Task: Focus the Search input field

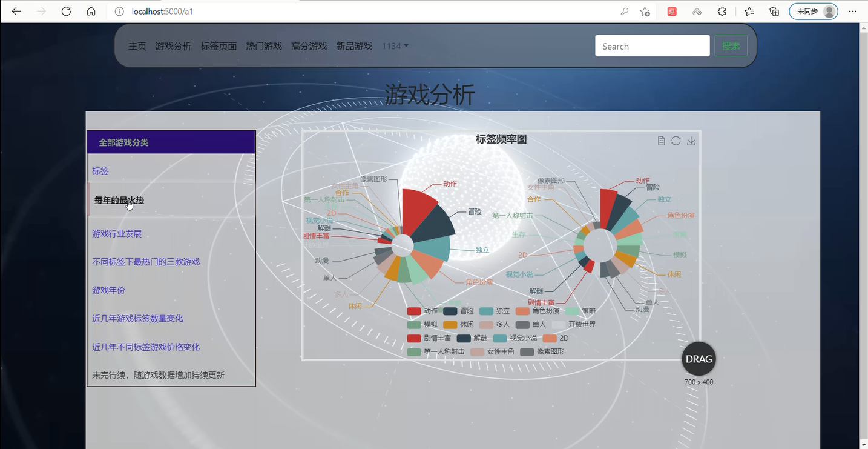Action: click(652, 46)
